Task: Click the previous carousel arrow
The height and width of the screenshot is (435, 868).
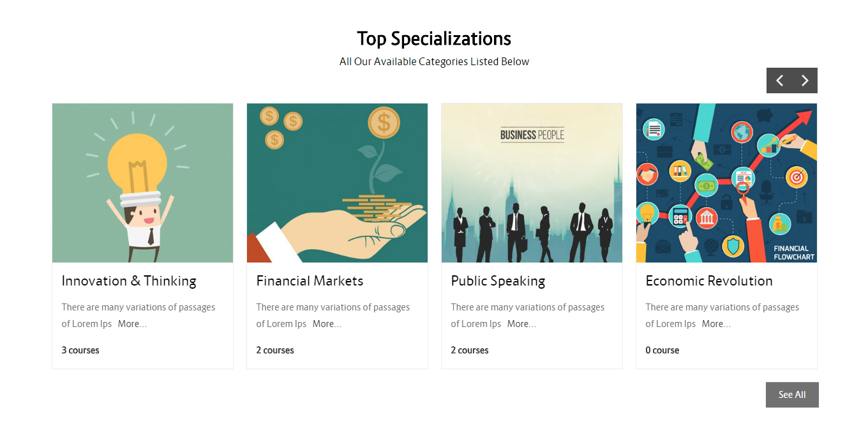Action: [779, 80]
